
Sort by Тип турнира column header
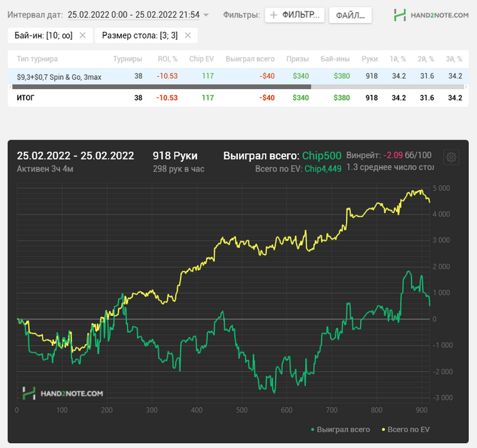click(37, 59)
